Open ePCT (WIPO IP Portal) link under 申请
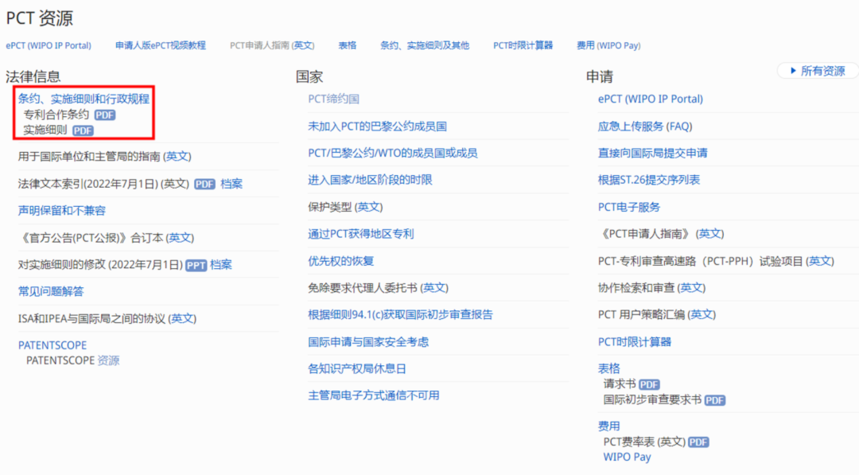The width and height of the screenshot is (859, 475). (651, 99)
